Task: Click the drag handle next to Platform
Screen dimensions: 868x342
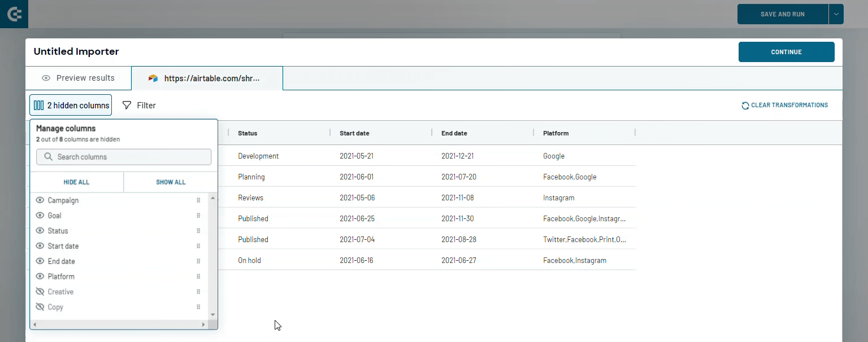Action: [198, 276]
